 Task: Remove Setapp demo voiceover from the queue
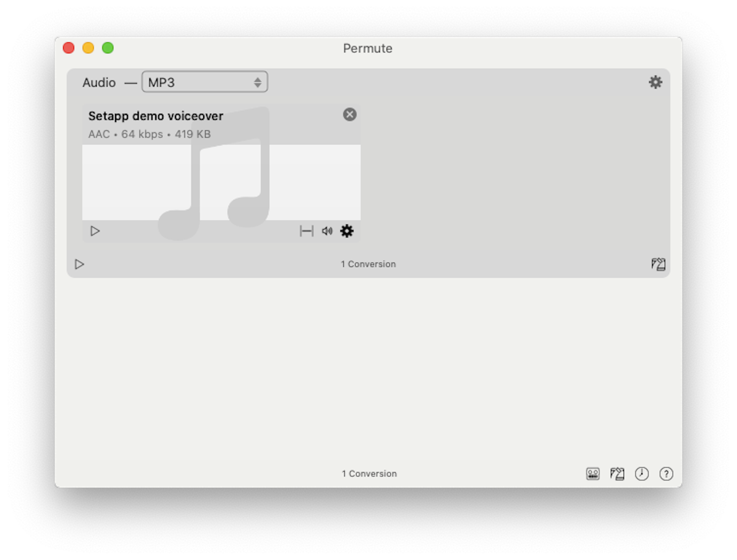[350, 114]
